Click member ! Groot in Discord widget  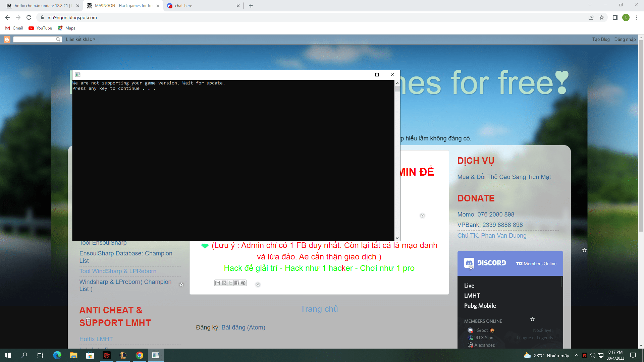(481, 330)
